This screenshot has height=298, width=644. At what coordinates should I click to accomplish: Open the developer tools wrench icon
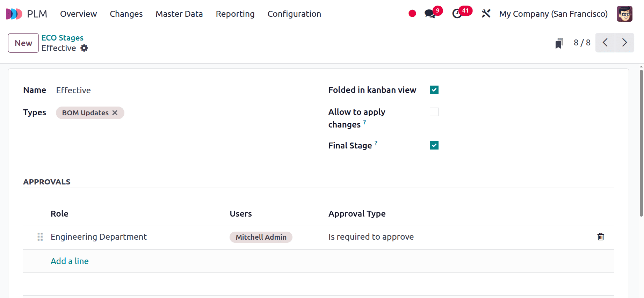[486, 14]
